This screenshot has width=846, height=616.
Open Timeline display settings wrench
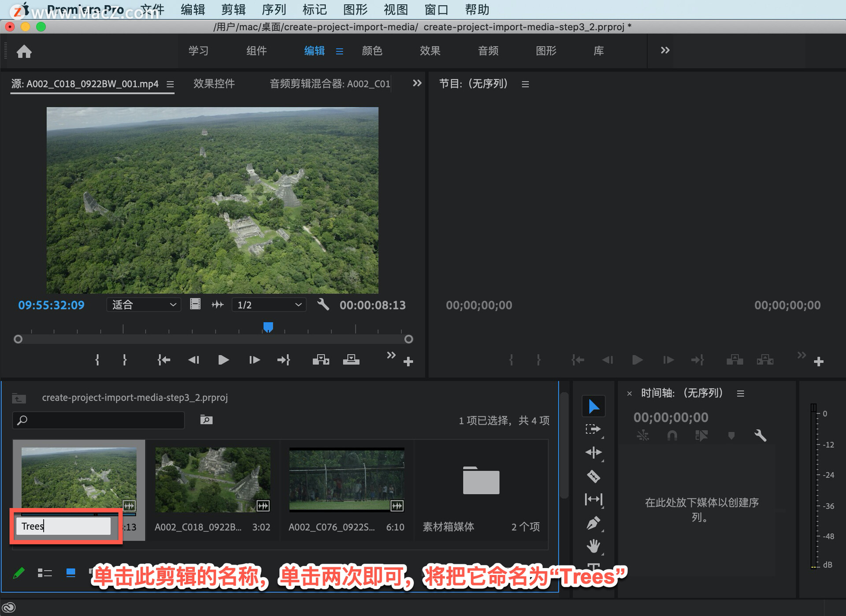pyautogui.click(x=760, y=436)
